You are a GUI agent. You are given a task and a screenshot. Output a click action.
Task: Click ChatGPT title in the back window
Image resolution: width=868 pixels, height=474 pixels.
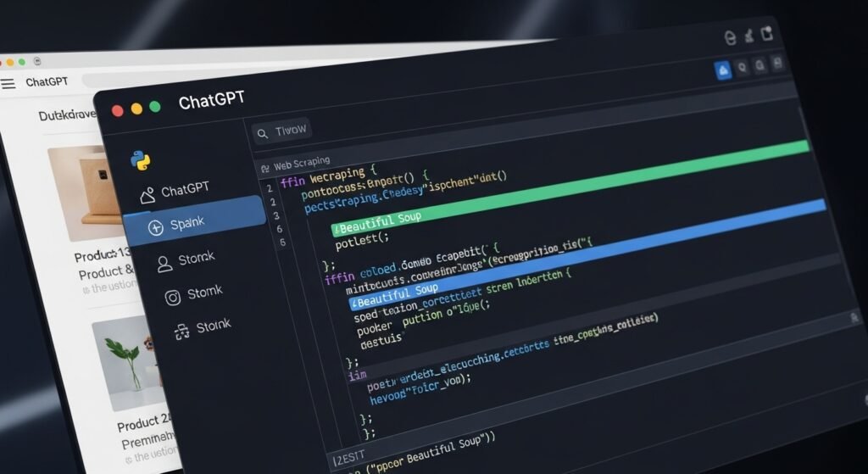tap(47, 82)
